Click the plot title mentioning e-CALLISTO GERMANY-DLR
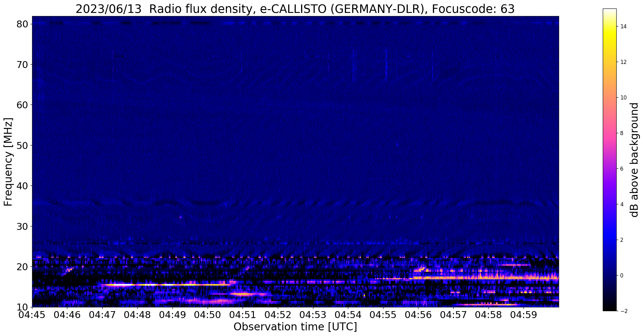This screenshot has height=336, width=644. [295, 9]
